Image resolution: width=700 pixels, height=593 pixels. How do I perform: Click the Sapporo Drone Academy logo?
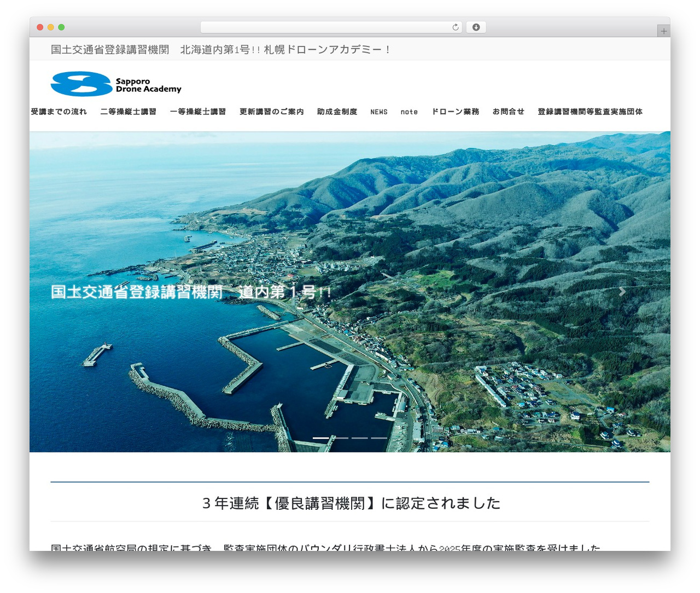pos(116,84)
